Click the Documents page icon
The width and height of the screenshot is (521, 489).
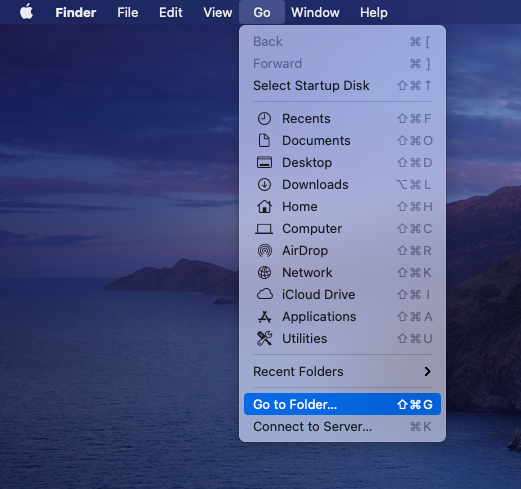[264, 141]
